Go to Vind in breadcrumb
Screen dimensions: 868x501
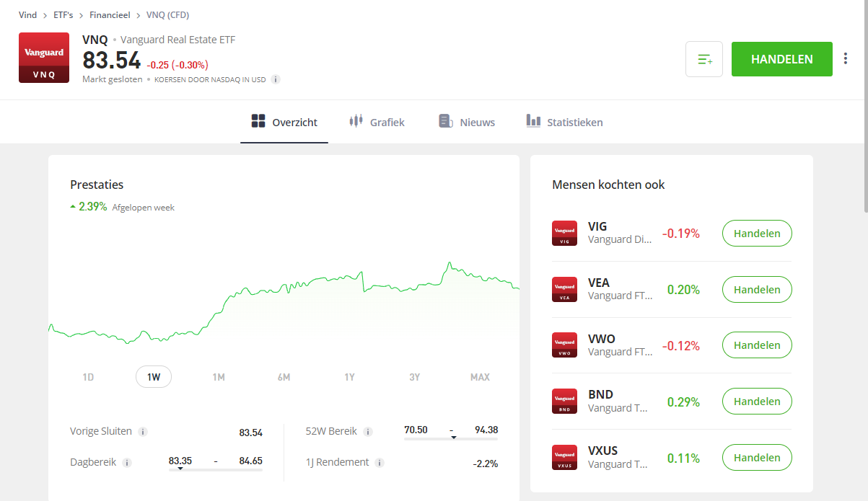[x=27, y=14]
